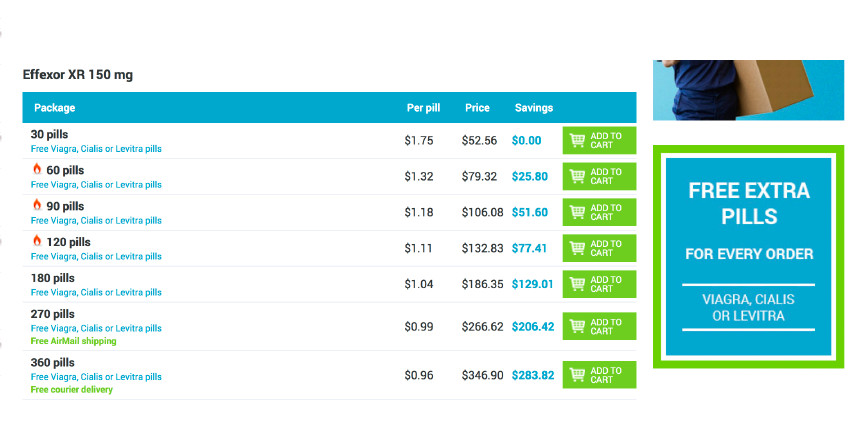
Task: Click the flame icon beside 120 pills
Action: [x=37, y=240]
